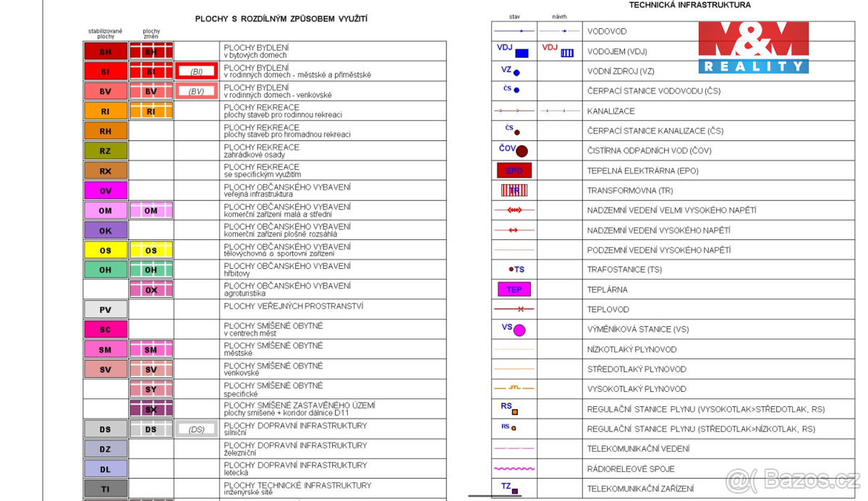
Task: Select the olive RZ zahrádkové osady swatch
Action: pos(106,150)
